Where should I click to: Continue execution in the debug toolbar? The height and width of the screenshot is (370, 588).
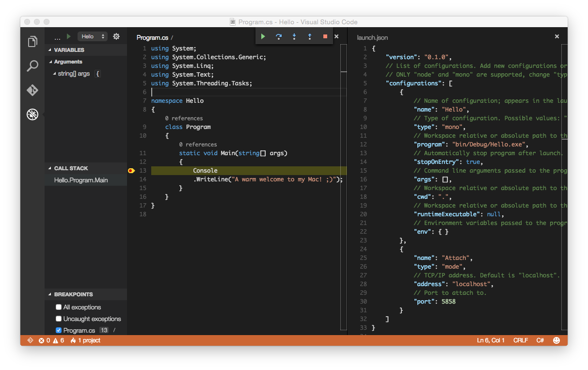tap(263, 36)
